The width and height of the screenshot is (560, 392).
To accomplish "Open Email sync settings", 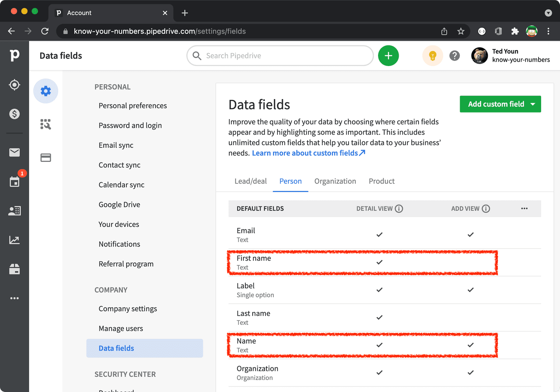I will [x=116, y=145].
